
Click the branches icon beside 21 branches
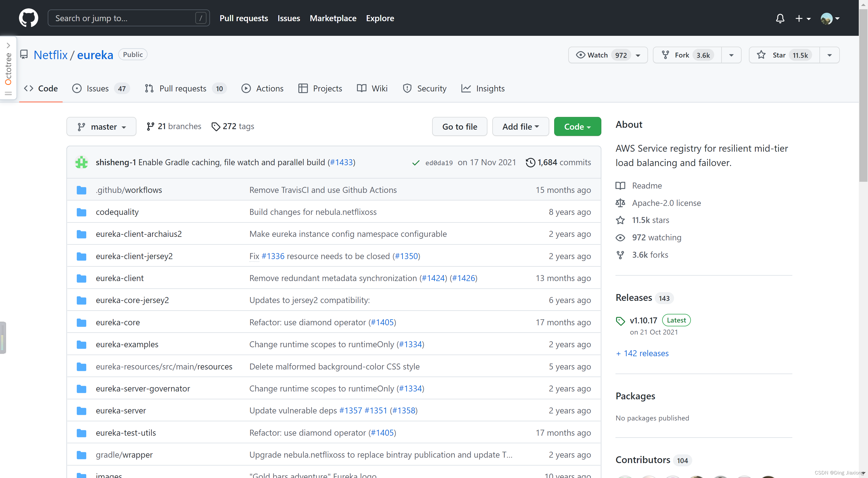pos(150,126)
